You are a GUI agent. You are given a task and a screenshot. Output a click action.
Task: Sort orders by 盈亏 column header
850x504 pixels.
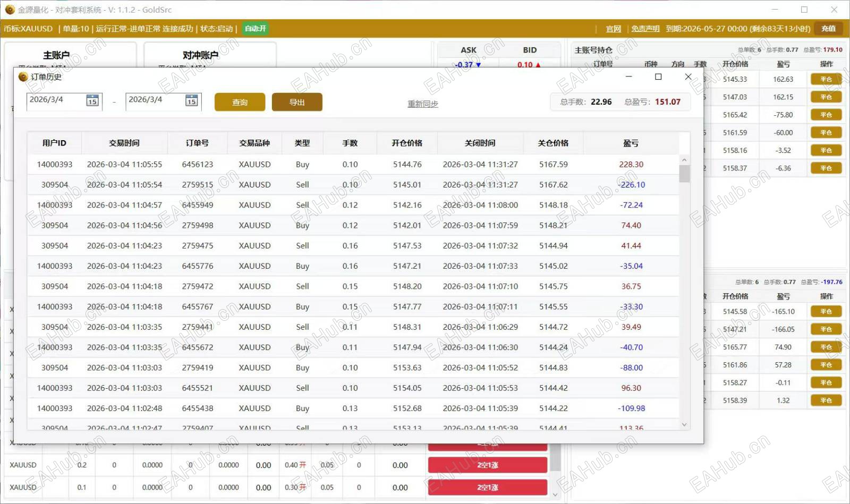[x=631, y=143]
